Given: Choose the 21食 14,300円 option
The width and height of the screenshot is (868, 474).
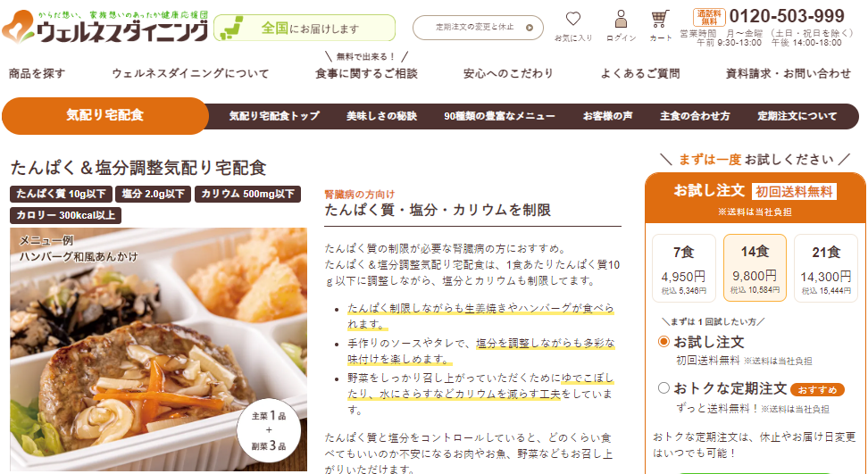Looking at the screenshot, I should 826,269.
